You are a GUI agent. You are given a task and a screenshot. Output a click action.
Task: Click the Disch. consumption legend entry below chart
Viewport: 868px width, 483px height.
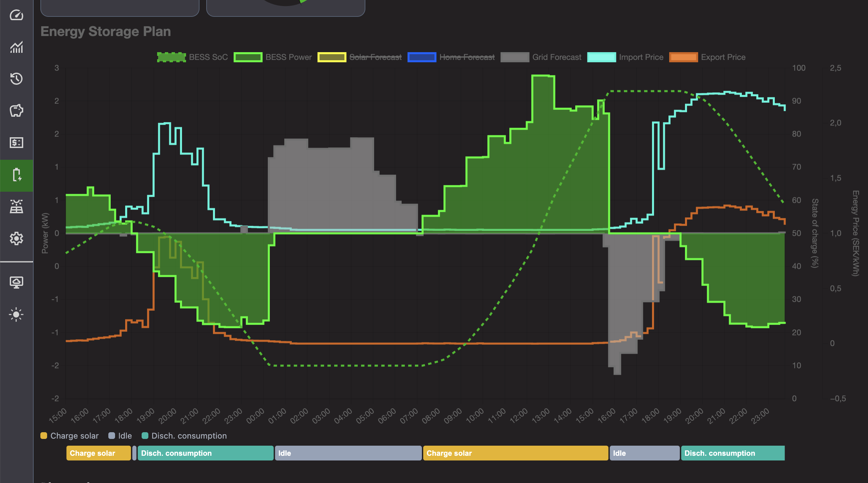click(184, 436)
